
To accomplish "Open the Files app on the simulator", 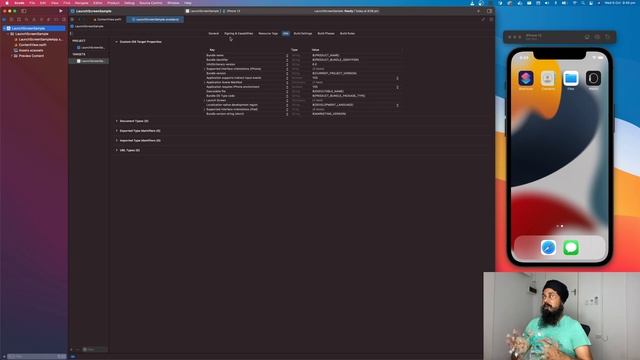I will (571, 78).
